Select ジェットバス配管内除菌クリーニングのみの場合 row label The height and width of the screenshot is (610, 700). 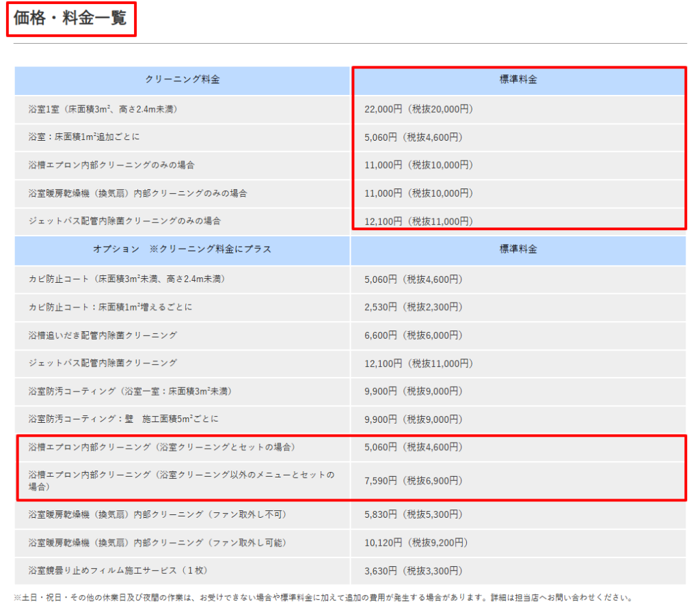(x=124, y=221)
